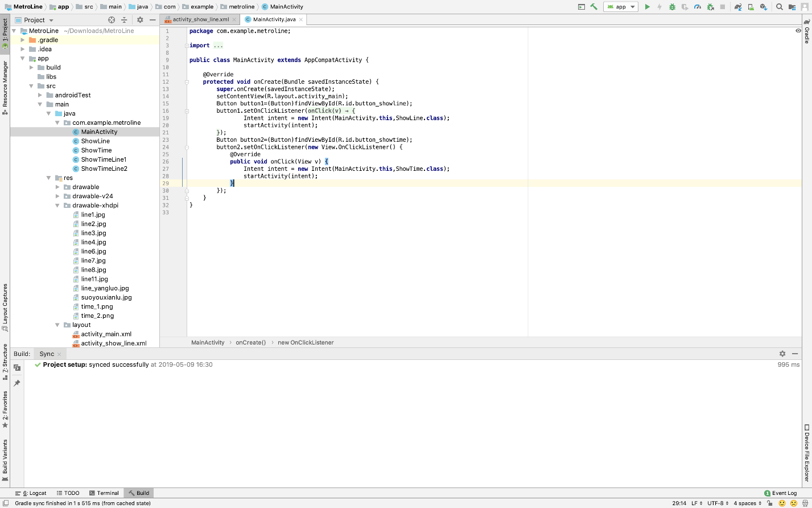The width and height of the screenshot is (812, 508).
Task: Open the app run configuration dropdown
Action: 621,7
